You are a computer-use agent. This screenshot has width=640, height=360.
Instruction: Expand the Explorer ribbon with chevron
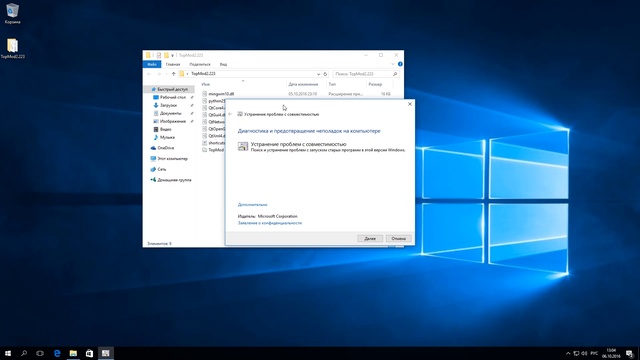point(393,64)
